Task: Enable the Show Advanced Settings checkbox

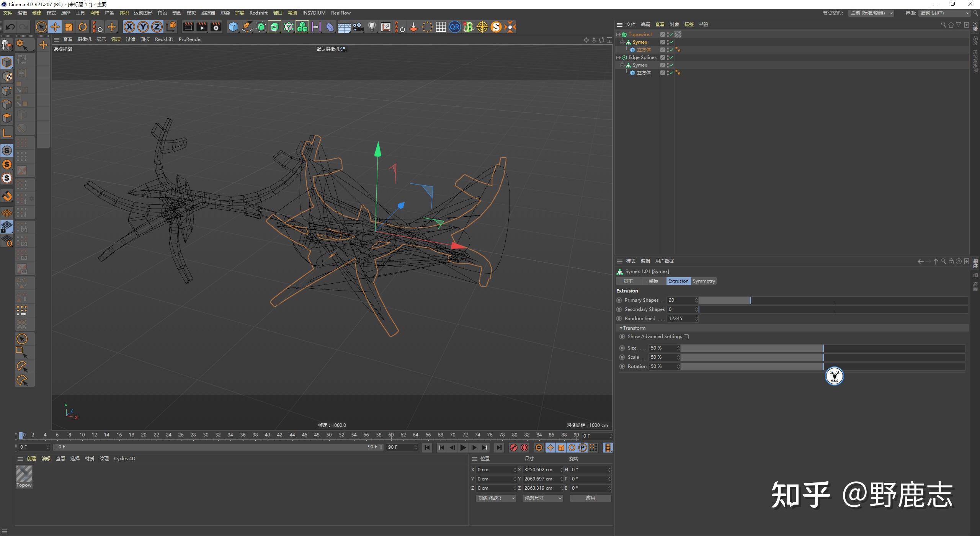Action: coord(686,337)
